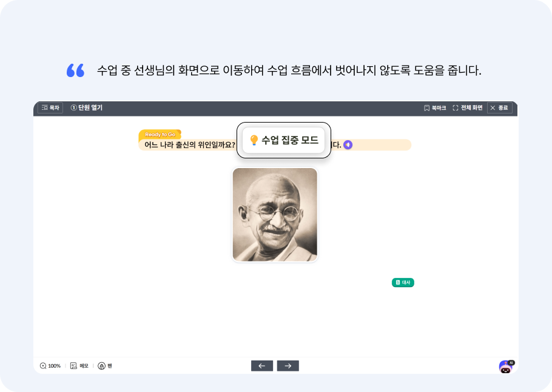Play audio with the purple speaker icon
Image resolution: width=552 pixels, height=392 pixels.
click(x=346, y=144)
